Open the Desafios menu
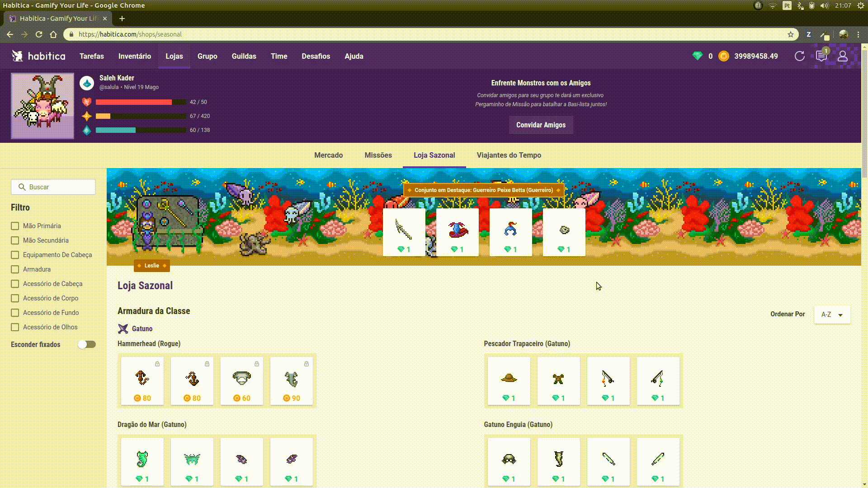 coord(316,56)
